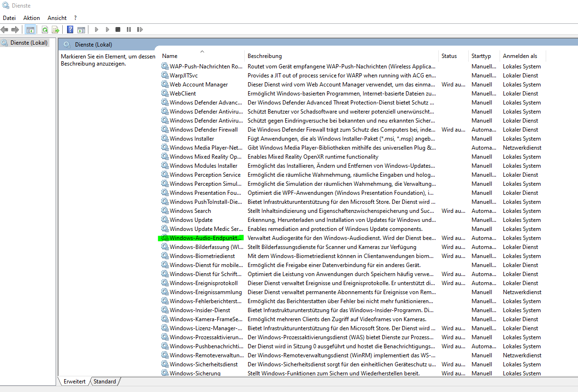Click the gear icon of Windows-Ereignisprotokoll
This screenshot has width=578, height=392.
[x=165, y=283]
